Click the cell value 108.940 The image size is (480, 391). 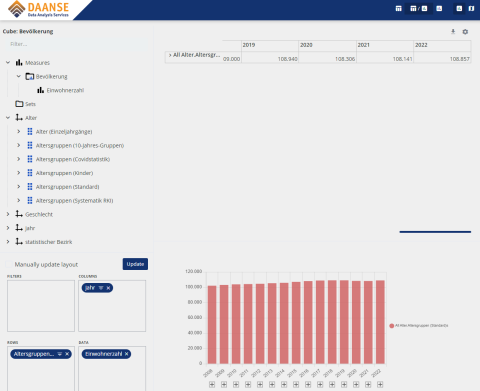pyautogui.click(x=287, y=59)
